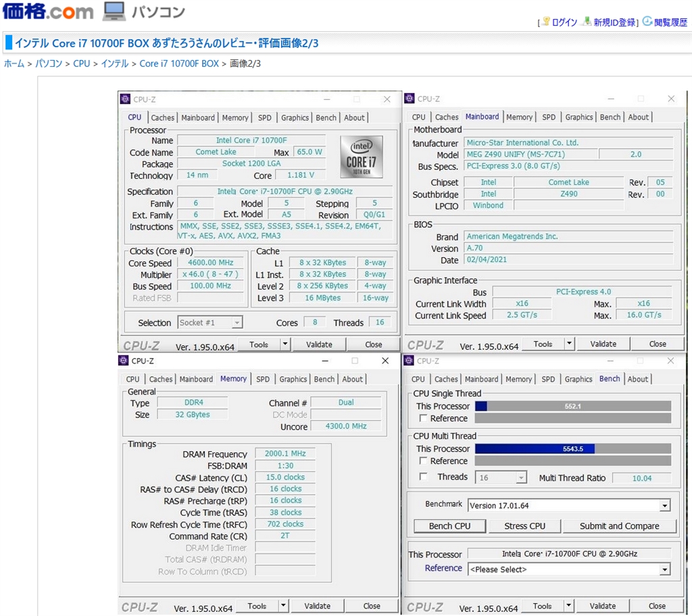Select Bench tab in Memory window
Viewport: 692px width, 616px height.
click(324, 379)
